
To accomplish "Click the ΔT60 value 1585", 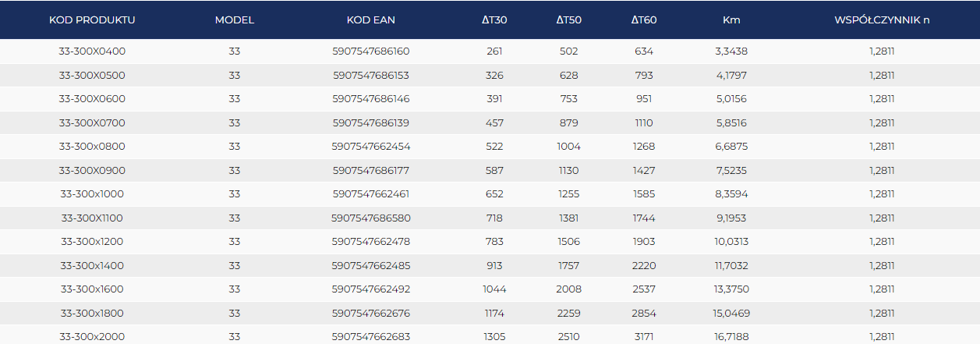I will tap(644, 194).
